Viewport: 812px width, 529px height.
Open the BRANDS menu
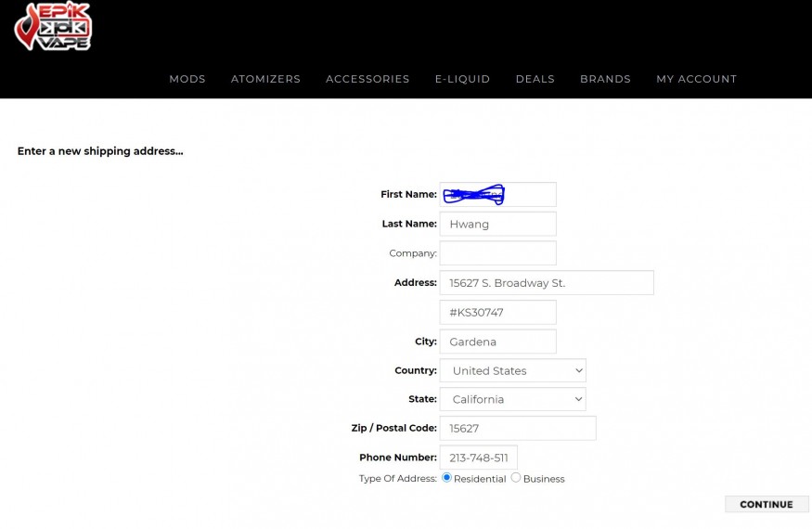[x=605, y=79]
